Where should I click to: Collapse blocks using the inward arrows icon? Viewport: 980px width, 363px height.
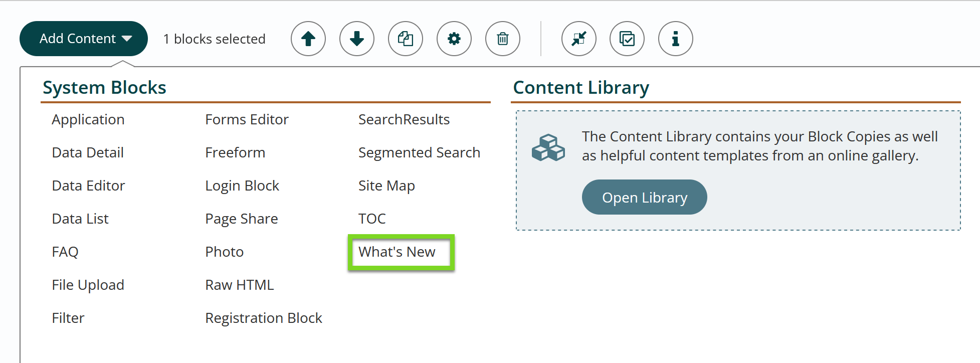point(579,39)
